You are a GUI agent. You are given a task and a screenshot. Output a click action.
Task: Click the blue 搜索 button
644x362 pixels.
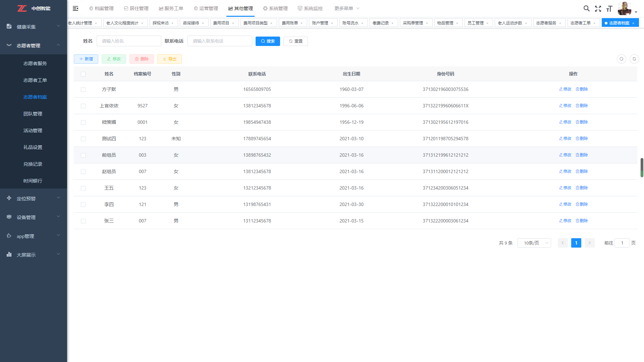[x=268, y=41]
